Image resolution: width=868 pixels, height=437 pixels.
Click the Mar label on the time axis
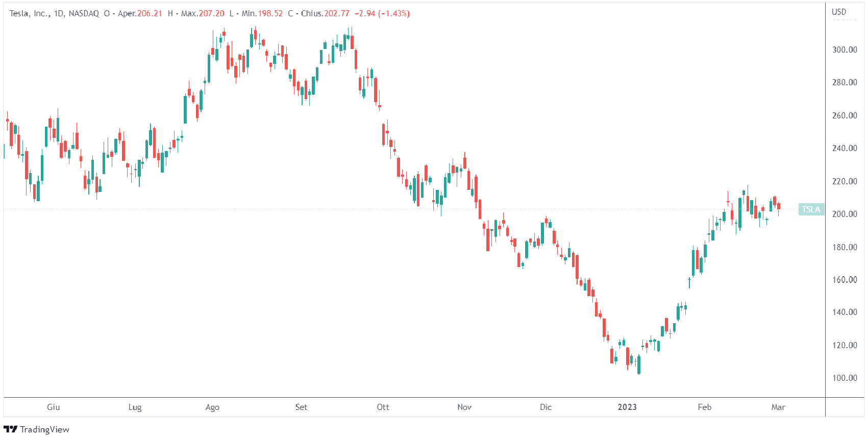click(x=778, y=407)
